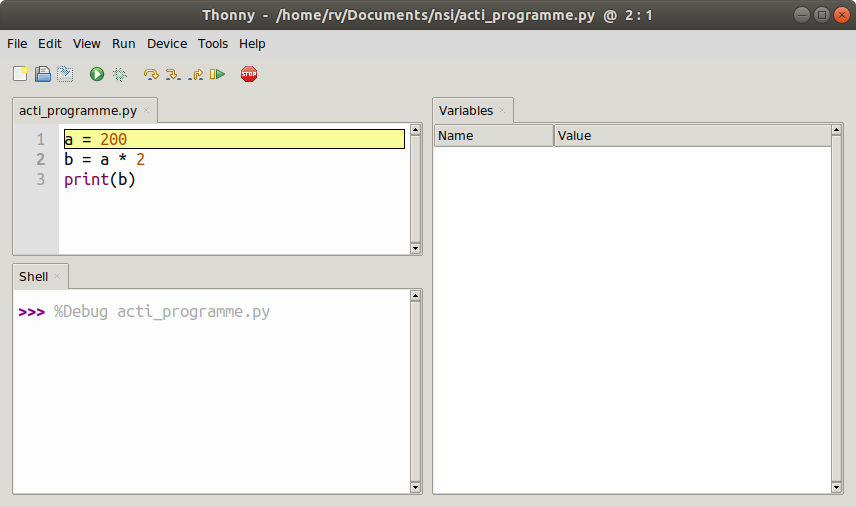Click line number 1 in the gutter
Image resolution: width=856 pixels, height=507 pixels.
coord(41,140)
